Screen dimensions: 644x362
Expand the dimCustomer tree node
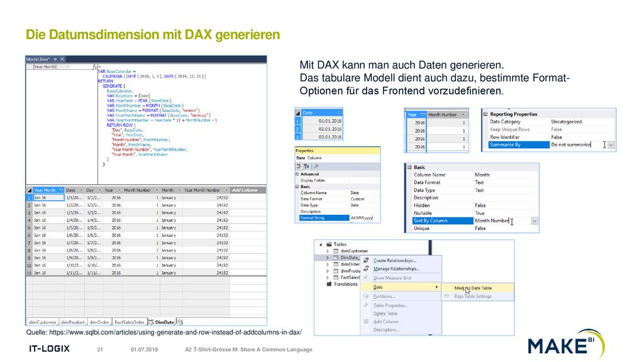point(327,251)
